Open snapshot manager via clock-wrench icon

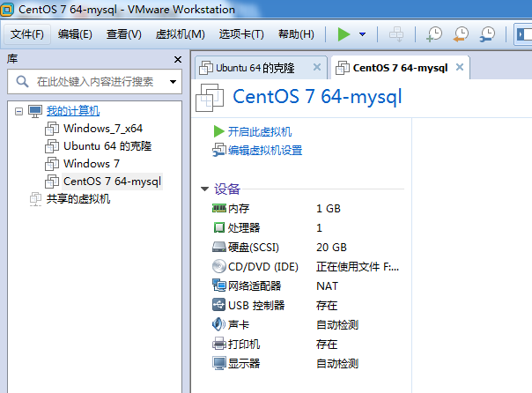[487, 34]
